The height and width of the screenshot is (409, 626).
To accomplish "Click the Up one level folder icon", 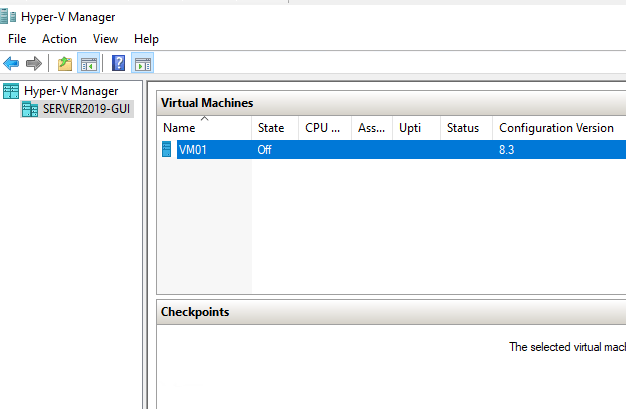I will (x=65, y=64).
